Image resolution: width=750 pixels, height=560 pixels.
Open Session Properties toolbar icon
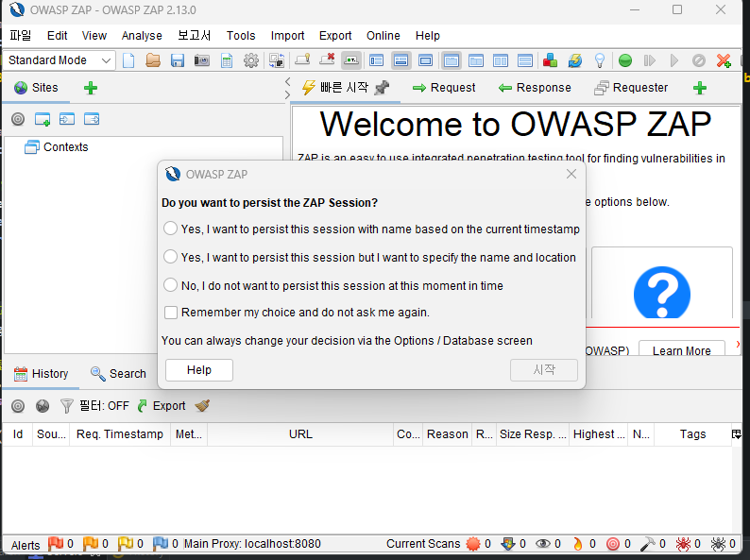tap(227, 60)
